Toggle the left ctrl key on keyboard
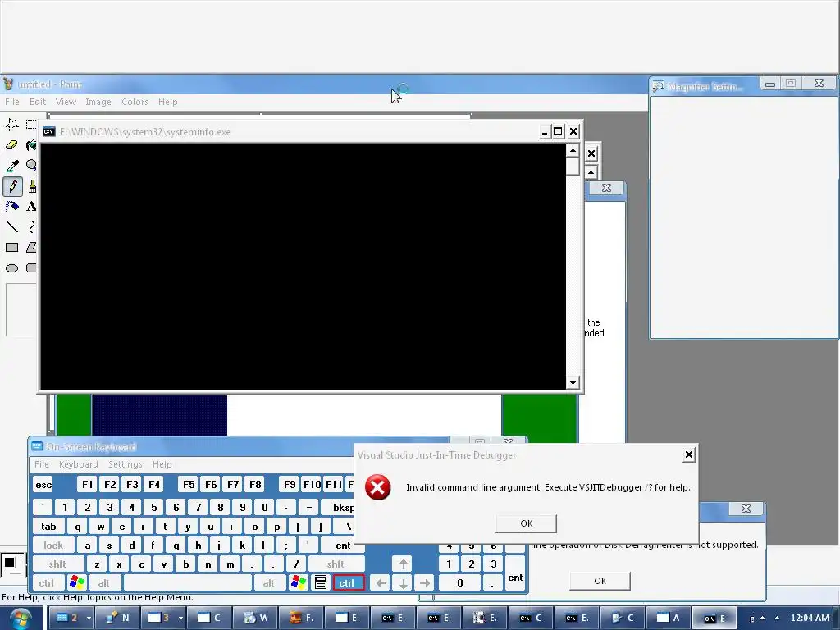Image resolution: width=840 pixels, height=630 pixels. (x=47, y=583)
